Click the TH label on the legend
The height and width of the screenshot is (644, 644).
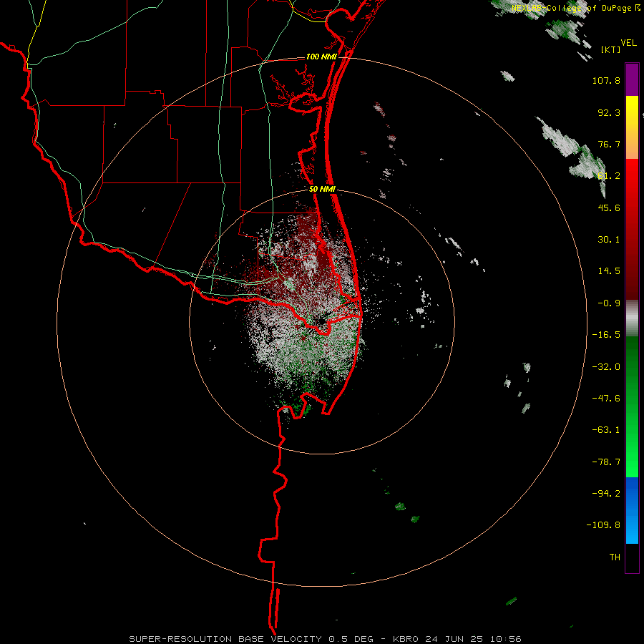[615, 557]
